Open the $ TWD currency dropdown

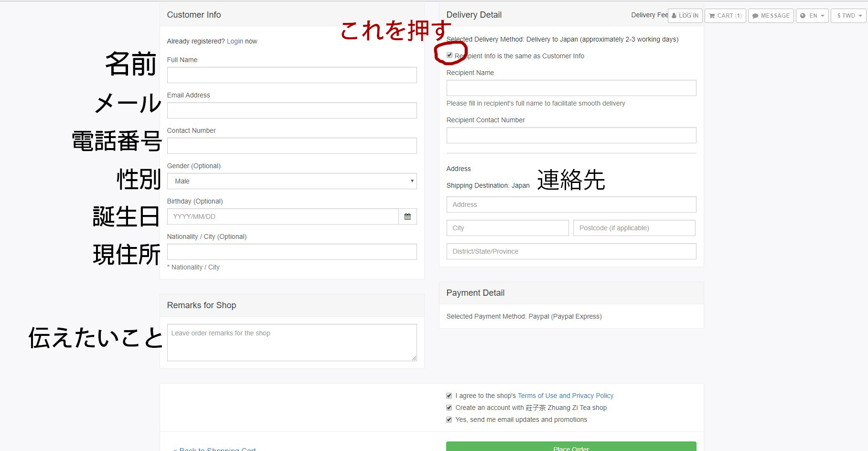coord(848,16)
